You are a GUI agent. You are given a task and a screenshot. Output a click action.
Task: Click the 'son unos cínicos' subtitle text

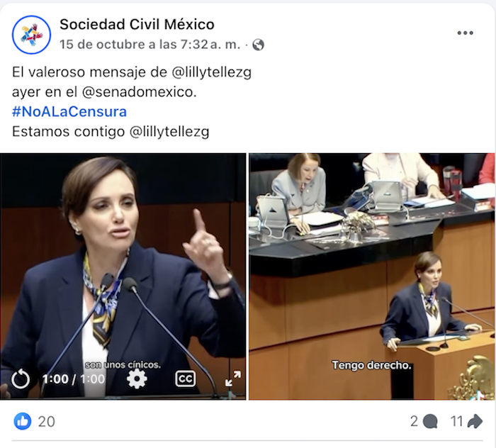pyautogui.click(x=123, y=365)
